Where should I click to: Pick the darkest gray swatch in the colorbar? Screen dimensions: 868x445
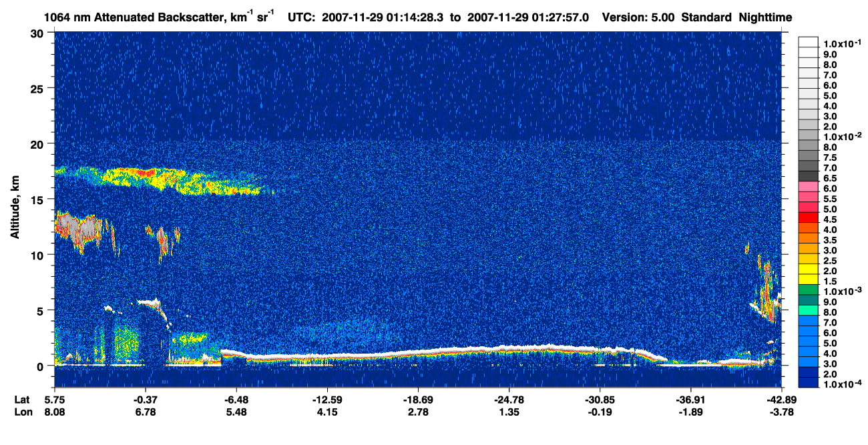click(809, 175)
